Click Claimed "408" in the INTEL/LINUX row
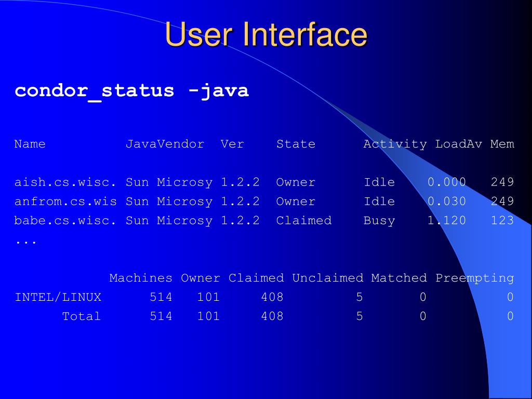Screen dimensions: 532x399 272,297
